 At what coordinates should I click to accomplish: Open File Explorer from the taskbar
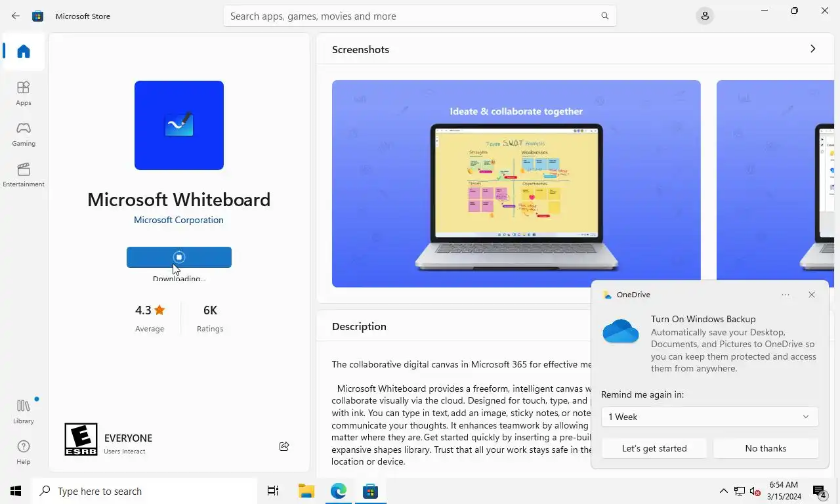pyautogui.click(x=306, y=491)
